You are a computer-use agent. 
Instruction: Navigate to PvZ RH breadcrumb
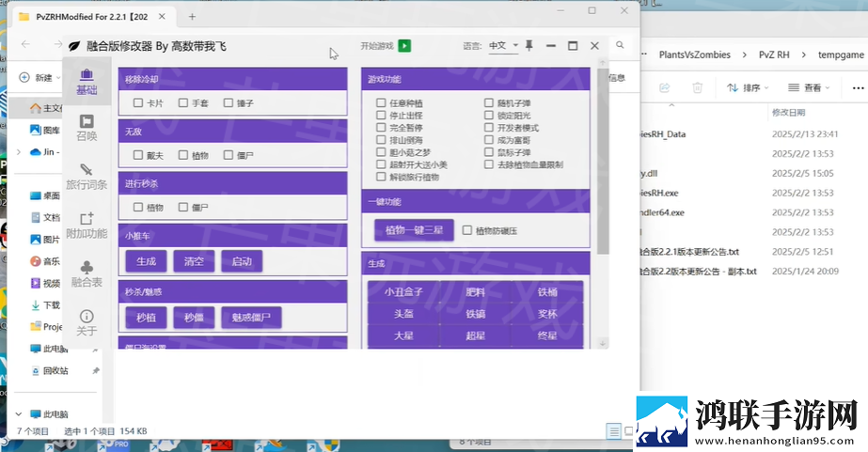coord(774,55)
